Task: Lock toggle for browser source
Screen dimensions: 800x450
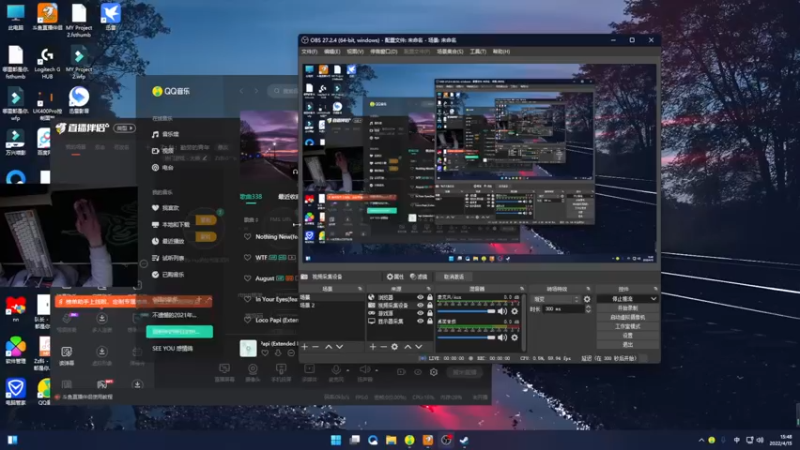Action: tap(430, 297)
